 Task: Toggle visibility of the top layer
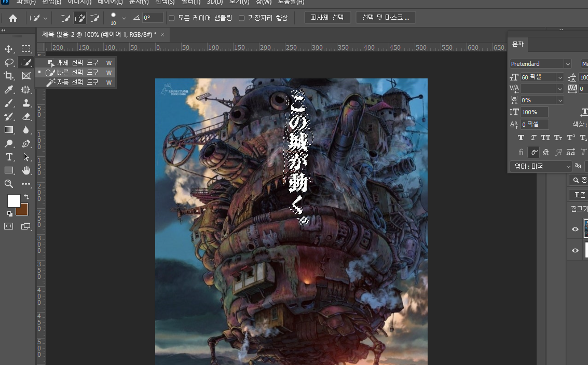pyautogui.click(x=575, y=229)
